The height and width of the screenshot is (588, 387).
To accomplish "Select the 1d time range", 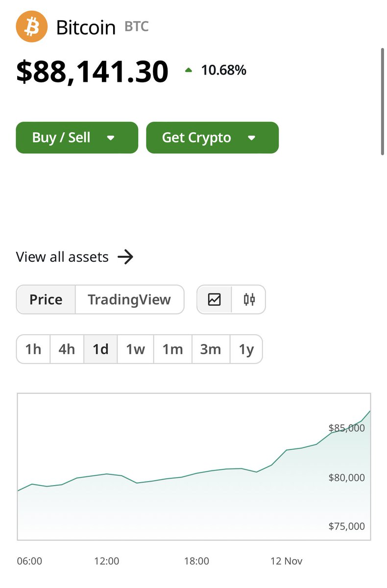I will (x=100, y=349).
